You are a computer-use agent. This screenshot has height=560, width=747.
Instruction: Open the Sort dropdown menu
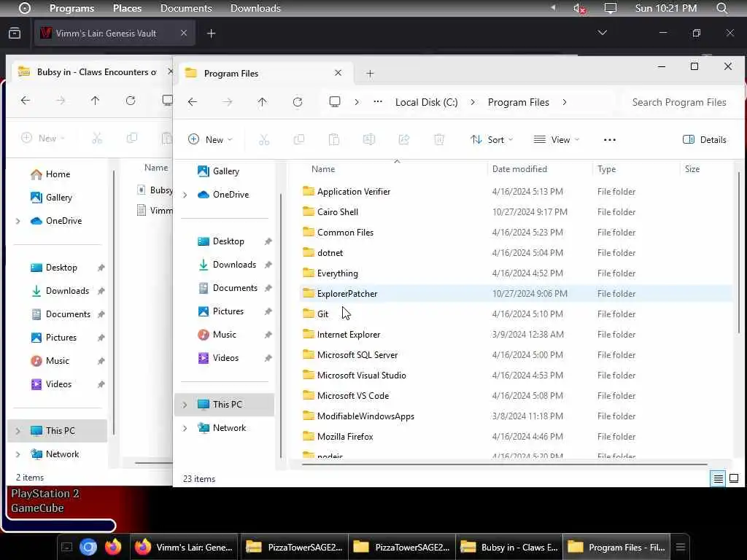coord(491,139)
